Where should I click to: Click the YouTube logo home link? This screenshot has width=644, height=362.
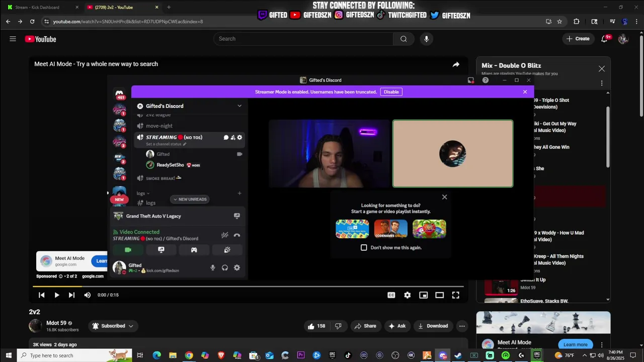(x=40, y=39)
